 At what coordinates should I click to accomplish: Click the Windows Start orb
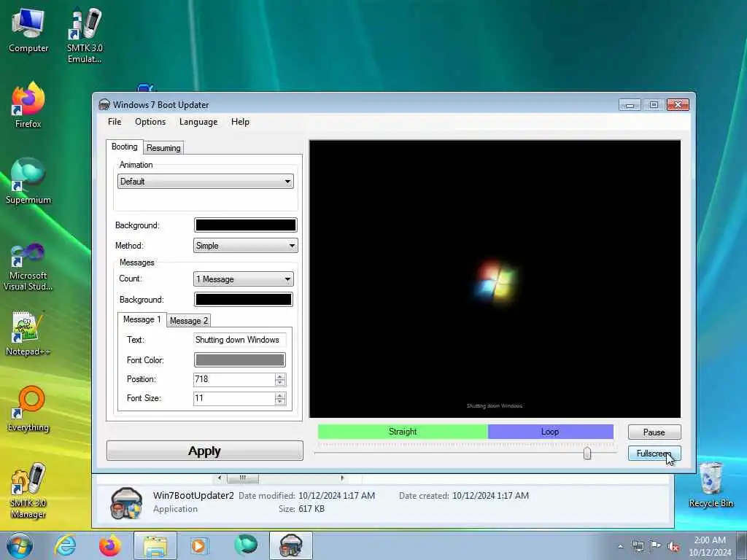click(20, 545)
